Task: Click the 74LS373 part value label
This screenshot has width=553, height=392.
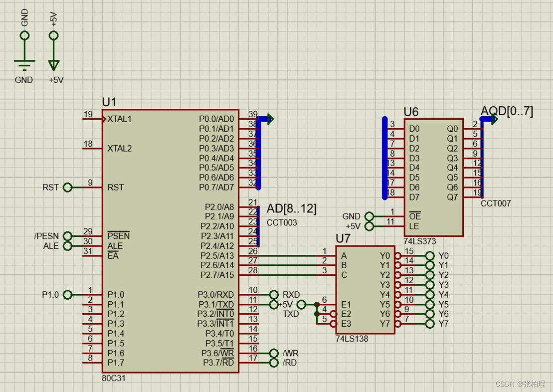Action: [x=420, y=241]
